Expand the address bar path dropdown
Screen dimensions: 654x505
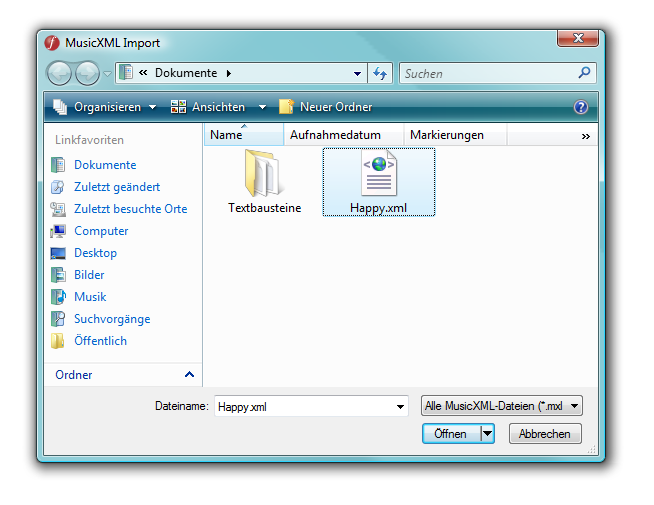358,73
